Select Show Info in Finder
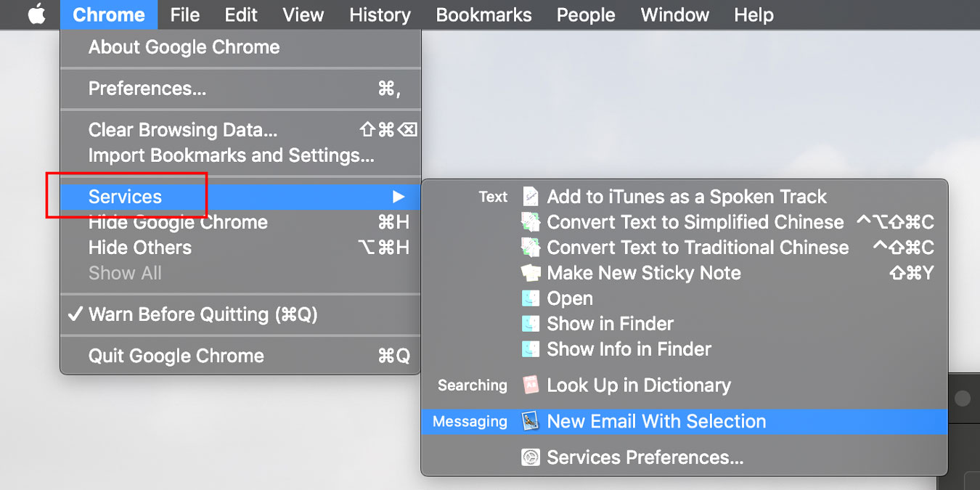980x490 pixels. pyautogui.click(x=629, y=348)
